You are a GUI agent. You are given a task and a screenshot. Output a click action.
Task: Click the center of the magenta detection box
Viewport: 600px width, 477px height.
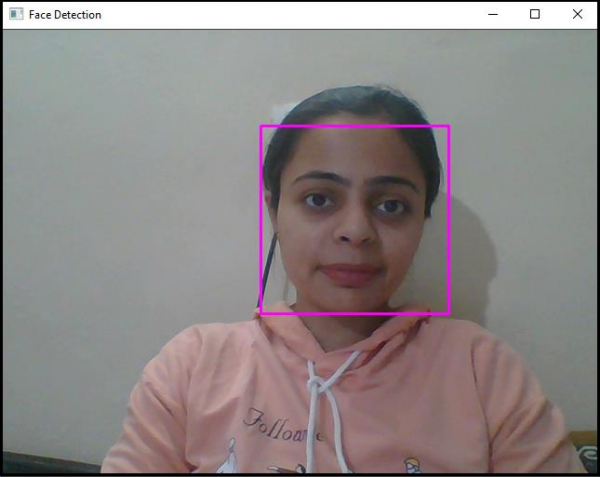355,220
